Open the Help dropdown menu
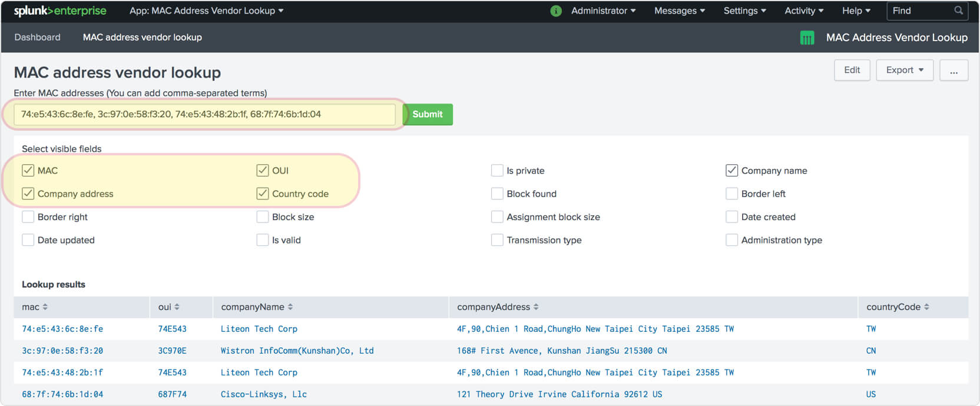The image size is (980, 406). (x=856, y=11)
